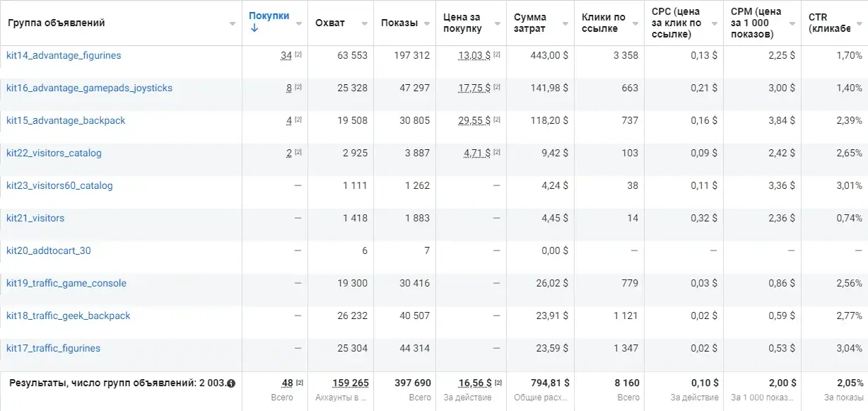The width and height of the screenshot is (868, 411).
Task: Open the Охват column dropdown arrow
Action: click(x=365, y=23)
